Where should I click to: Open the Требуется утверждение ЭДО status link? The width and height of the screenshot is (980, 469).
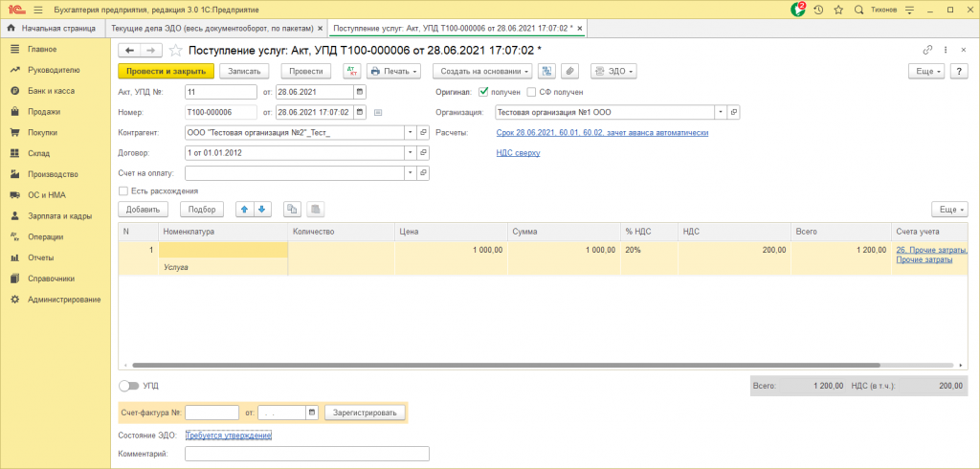click(x=228, y=435)
